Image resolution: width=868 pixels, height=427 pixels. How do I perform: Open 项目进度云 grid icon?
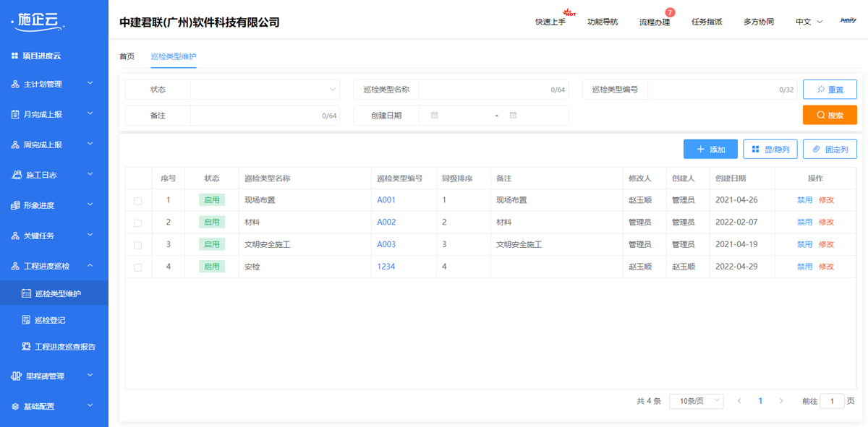pyautogui.click(x=14, y=56)
